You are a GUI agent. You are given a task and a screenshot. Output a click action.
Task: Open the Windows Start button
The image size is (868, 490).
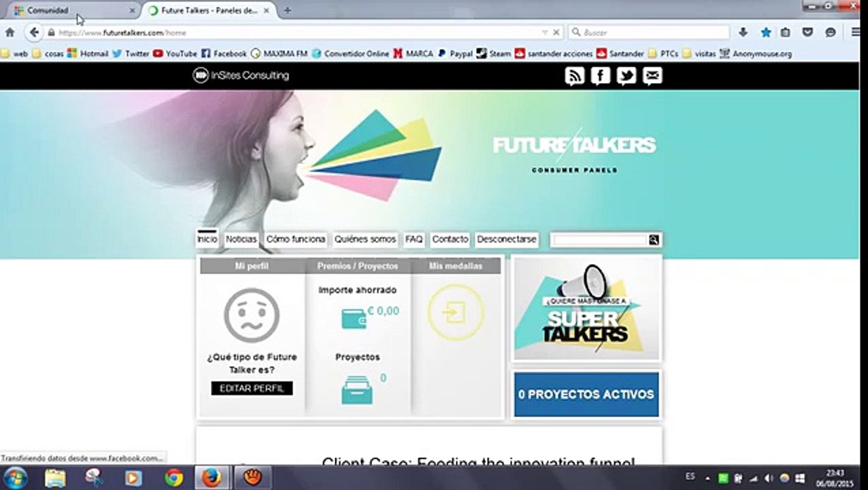pos(15,478)
